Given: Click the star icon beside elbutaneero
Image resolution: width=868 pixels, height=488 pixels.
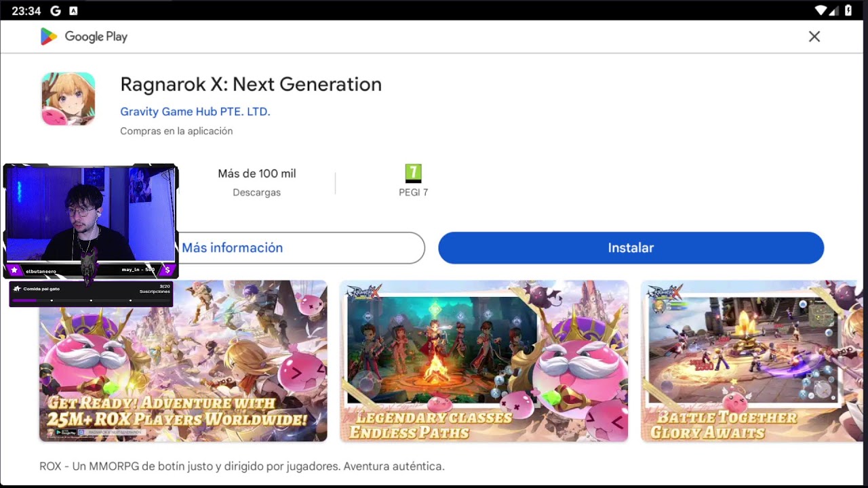Looking at the screenshot, I should (x=14, y=270).
